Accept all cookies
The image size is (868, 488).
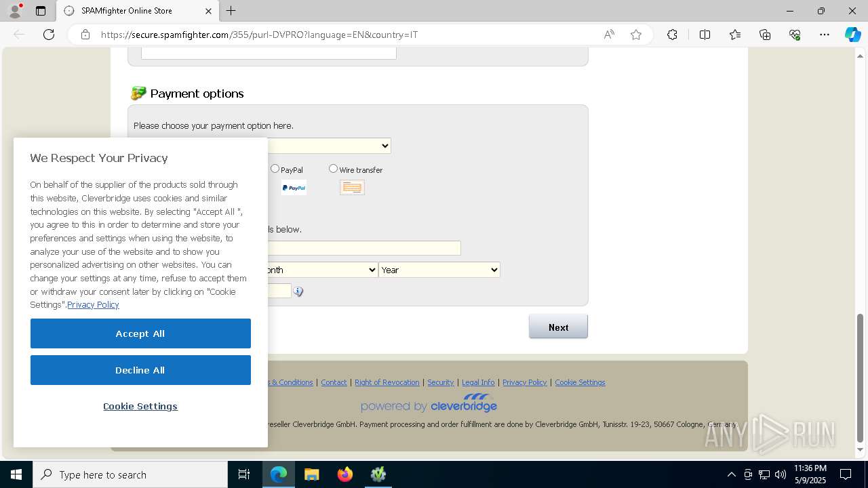coord(140,333)
